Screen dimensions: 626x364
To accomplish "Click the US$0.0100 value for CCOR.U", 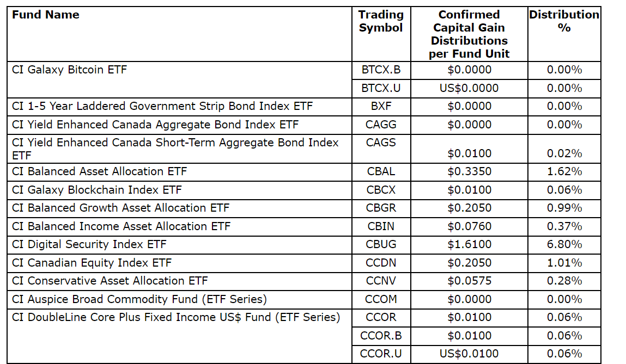I will click(469, 354).
